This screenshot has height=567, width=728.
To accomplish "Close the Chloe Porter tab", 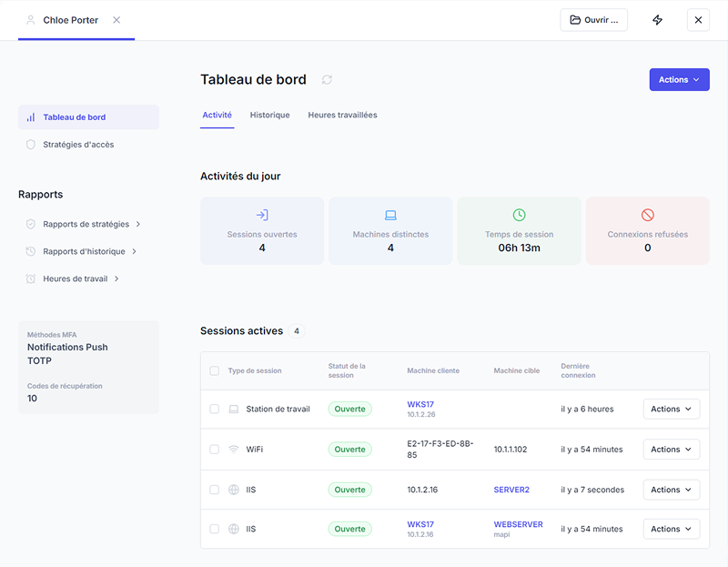I will coord(116,20).
